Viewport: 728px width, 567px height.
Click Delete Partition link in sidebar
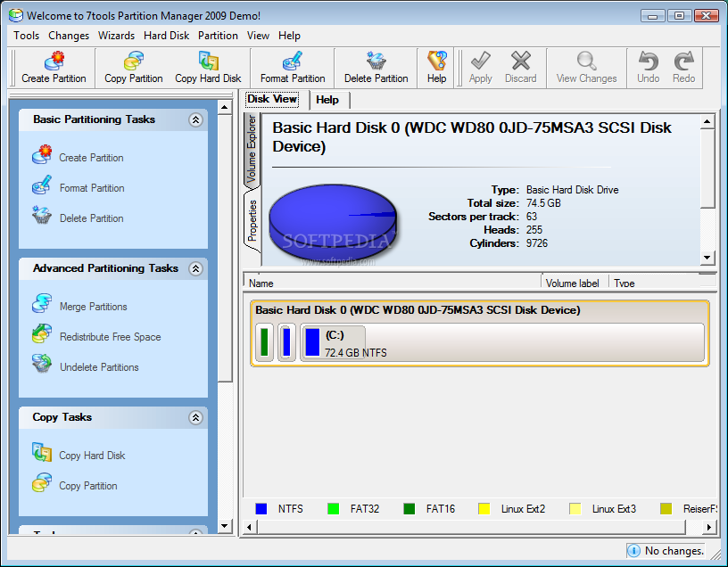coord(92,218)
